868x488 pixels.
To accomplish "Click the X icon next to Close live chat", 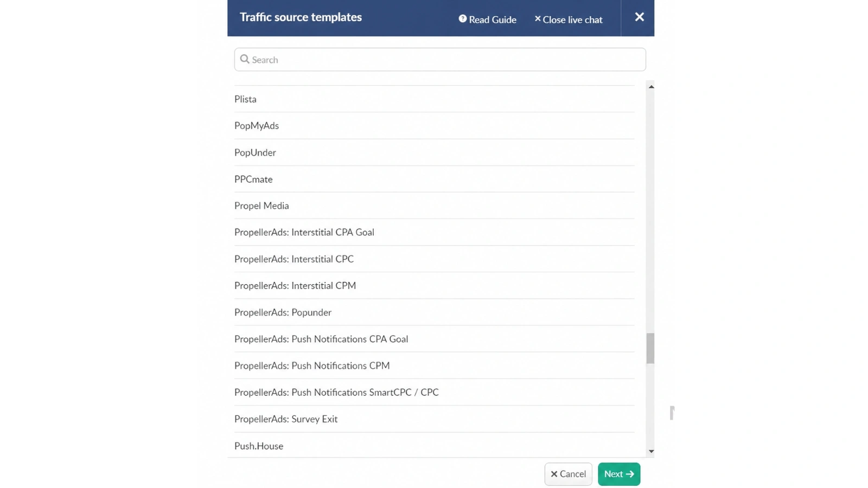I will pos(538,18).
